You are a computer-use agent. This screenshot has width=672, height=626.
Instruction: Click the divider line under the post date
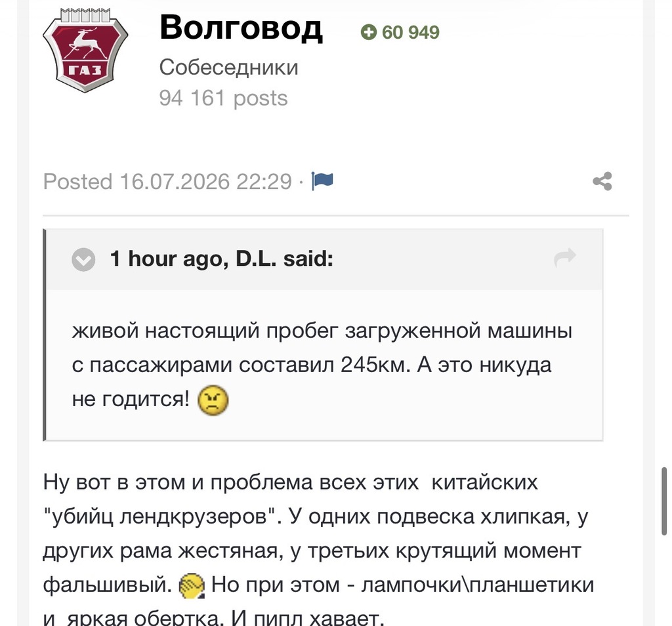click(336, 215)
